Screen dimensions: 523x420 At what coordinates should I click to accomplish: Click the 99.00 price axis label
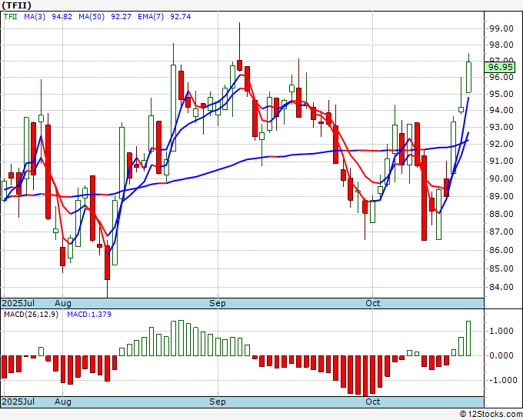tap(501, 28)
